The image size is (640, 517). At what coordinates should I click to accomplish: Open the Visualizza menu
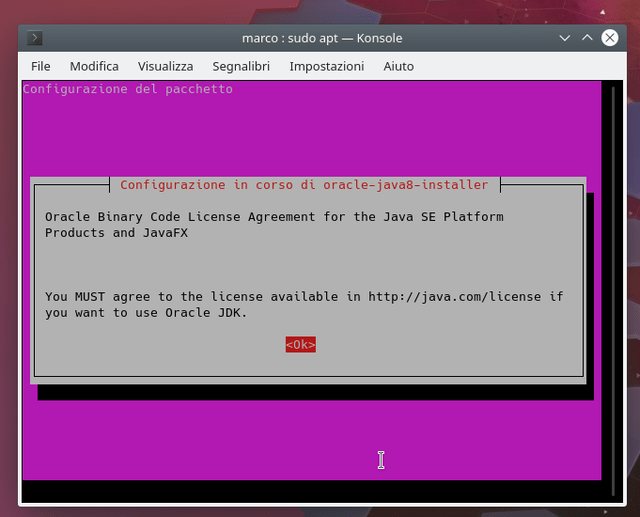click(165, 66)
